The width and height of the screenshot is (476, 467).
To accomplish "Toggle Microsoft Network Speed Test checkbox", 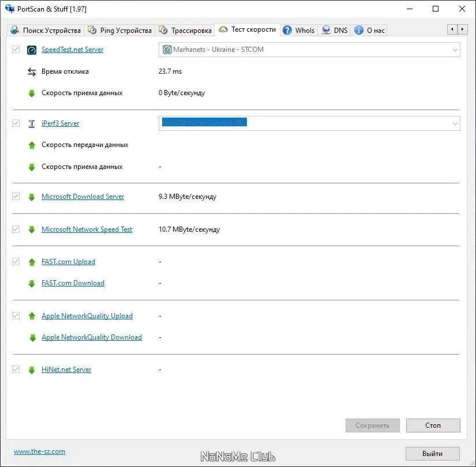I will 16,229.
